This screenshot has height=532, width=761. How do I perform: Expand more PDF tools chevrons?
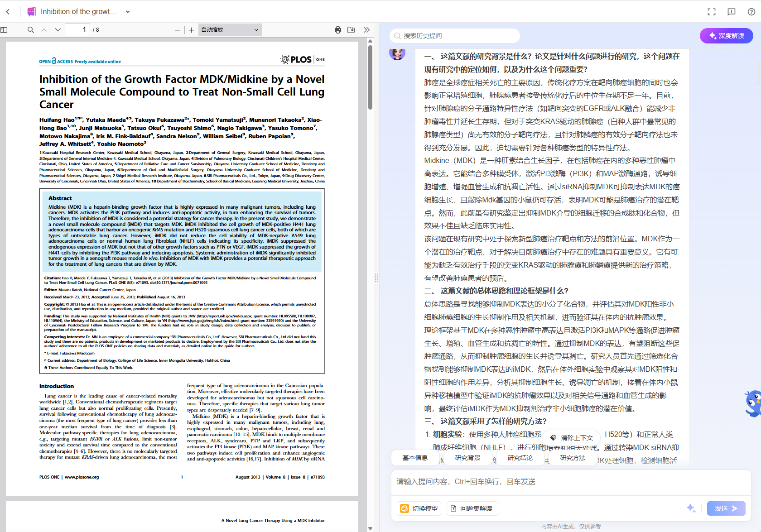point(366,30)
